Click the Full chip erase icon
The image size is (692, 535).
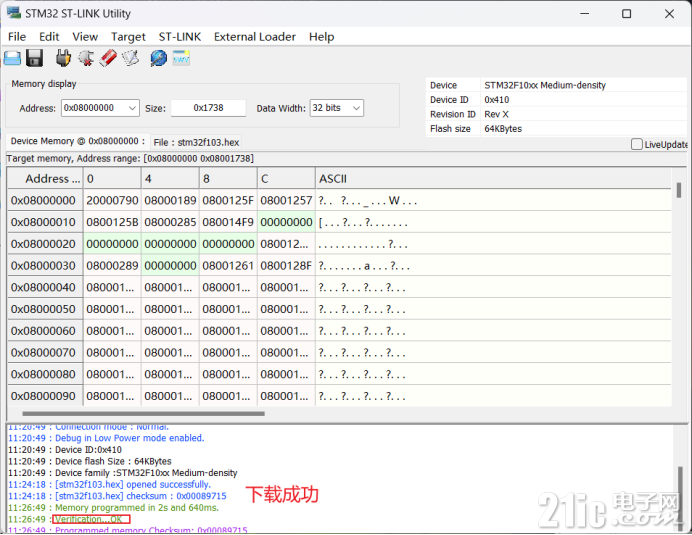tap(108, 58)
